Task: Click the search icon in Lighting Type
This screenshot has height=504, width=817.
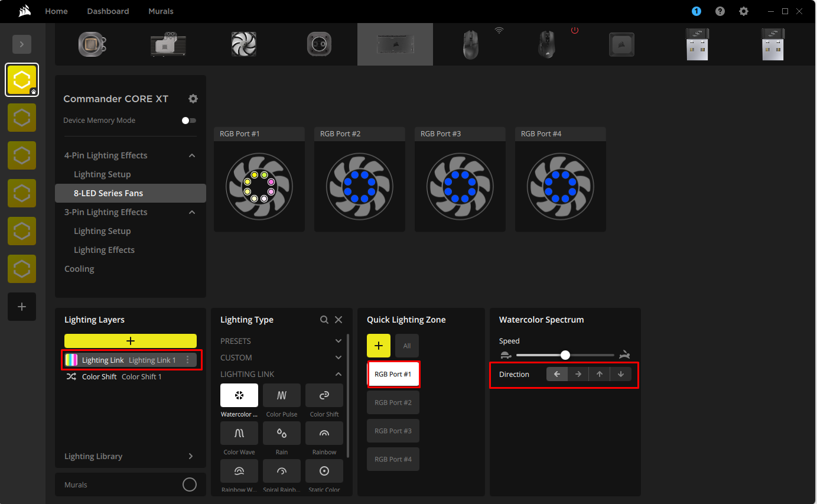Action: pos(324,320)
